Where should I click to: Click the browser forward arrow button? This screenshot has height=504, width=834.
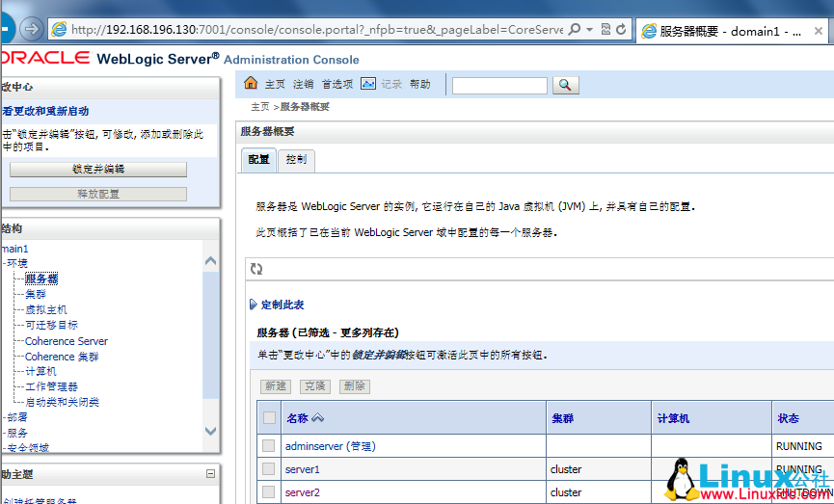32,29
